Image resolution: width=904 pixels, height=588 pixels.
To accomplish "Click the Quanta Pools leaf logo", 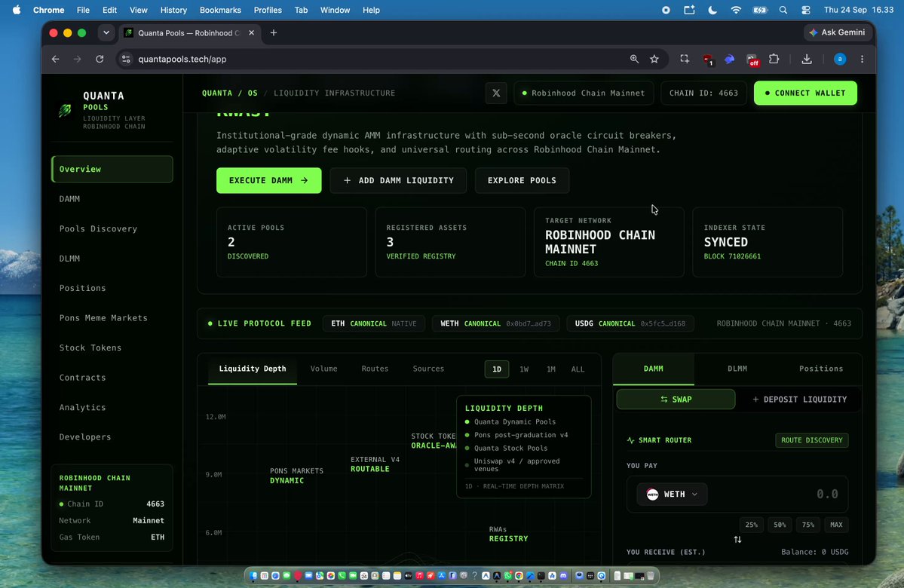I will click(x=65, y=110).
